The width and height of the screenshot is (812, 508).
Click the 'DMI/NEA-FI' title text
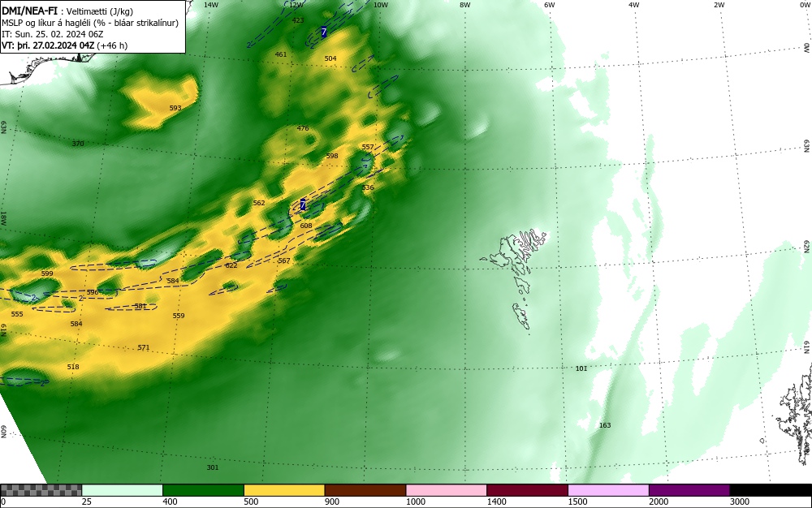pyautogui.click(x=29, y=12)
